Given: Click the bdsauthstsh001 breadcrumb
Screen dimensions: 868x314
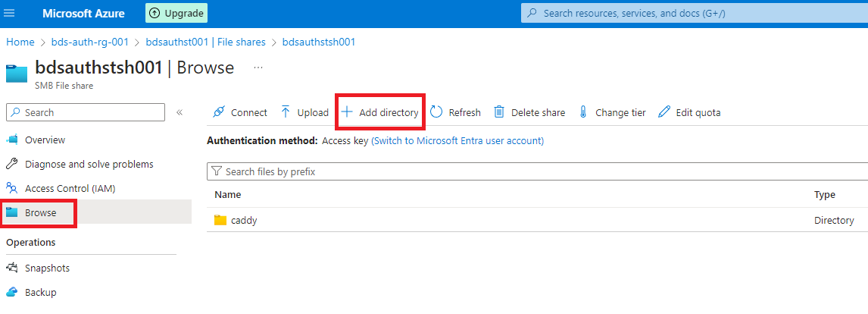Looking at the screenshot, I should click(x=318, y=42).
